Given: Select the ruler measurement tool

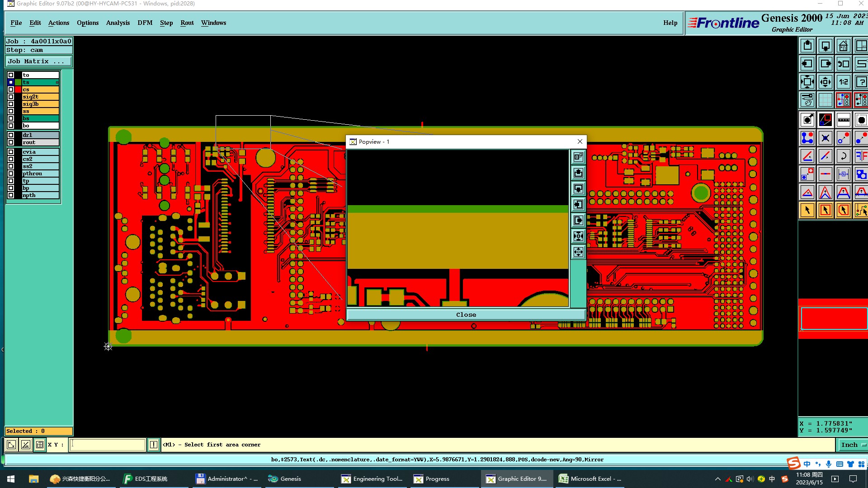Looking at the screenshot, I should click(843, 120).
